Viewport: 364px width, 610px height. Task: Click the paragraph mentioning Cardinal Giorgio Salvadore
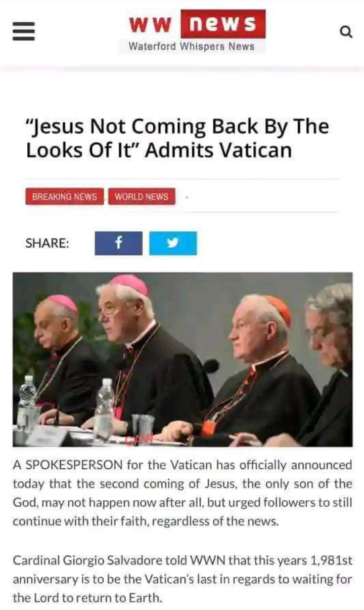pos(182,579)
